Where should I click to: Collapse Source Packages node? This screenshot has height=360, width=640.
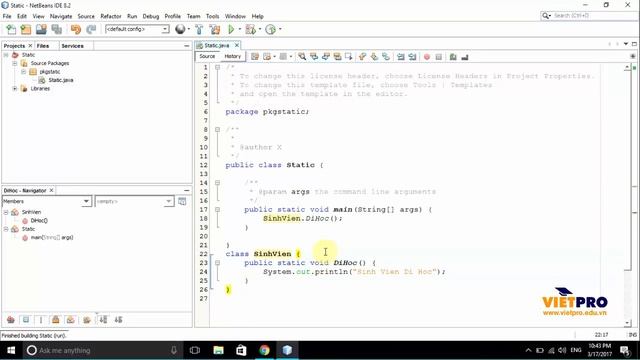[15, 63]
